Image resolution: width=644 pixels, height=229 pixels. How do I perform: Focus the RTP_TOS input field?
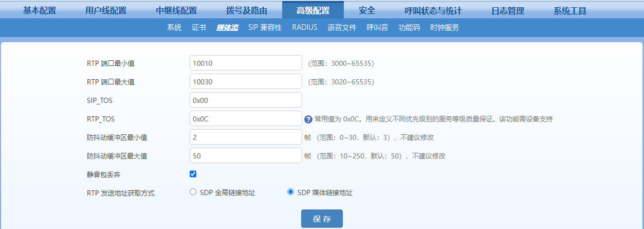pyautogui.click(x=246, y=118)
